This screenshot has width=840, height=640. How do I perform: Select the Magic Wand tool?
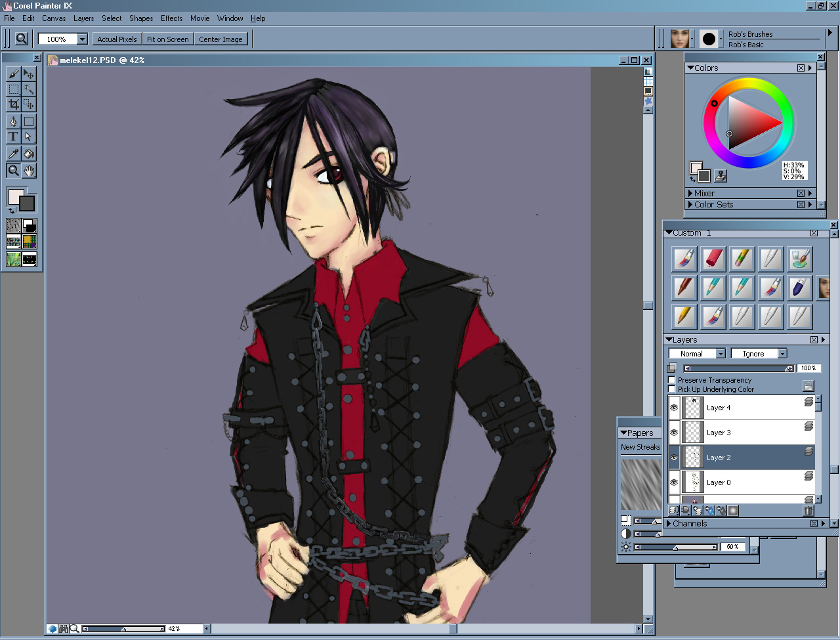coord(29,89)
